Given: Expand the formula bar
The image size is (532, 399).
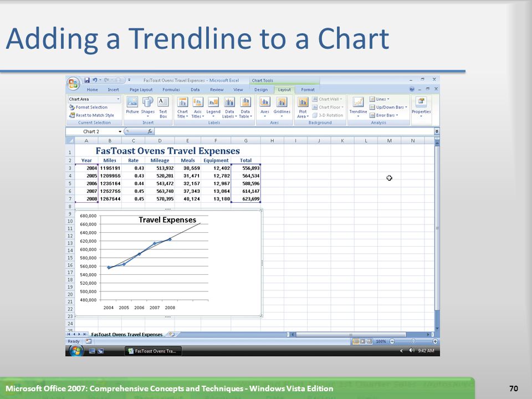Looking at the screenshot, I should 437,131.
